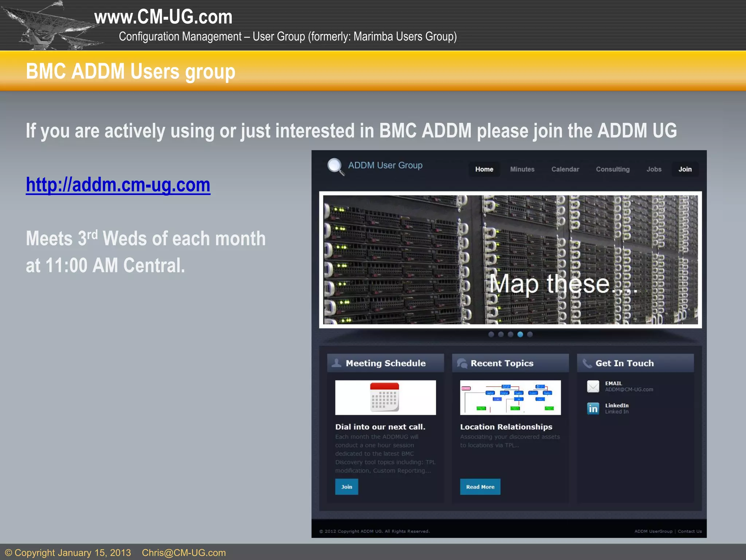Screen dimensions: 746x560
Task: Click the Meeting Schedule panel heading
Action: coord(385,363)
